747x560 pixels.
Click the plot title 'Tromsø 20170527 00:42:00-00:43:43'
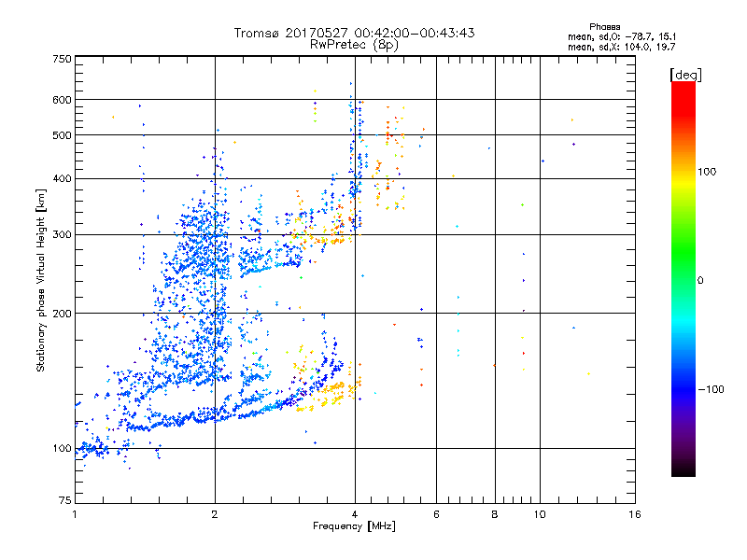coord(354,33)
